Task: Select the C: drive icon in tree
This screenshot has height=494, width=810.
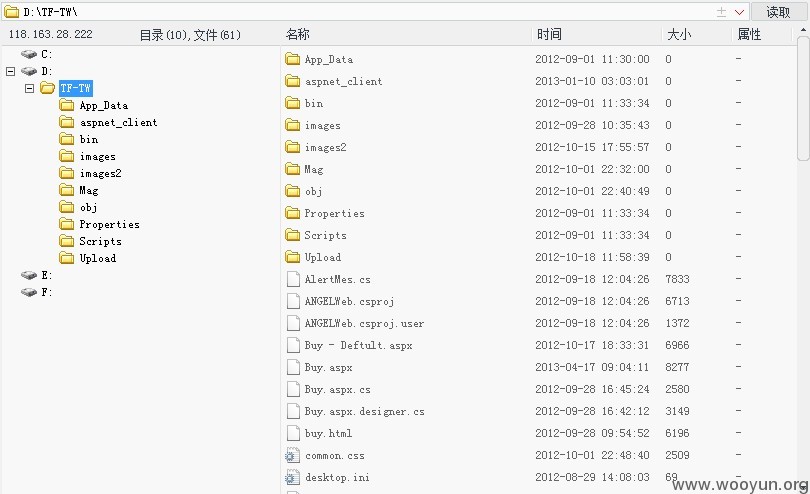Action: point(29,54)
